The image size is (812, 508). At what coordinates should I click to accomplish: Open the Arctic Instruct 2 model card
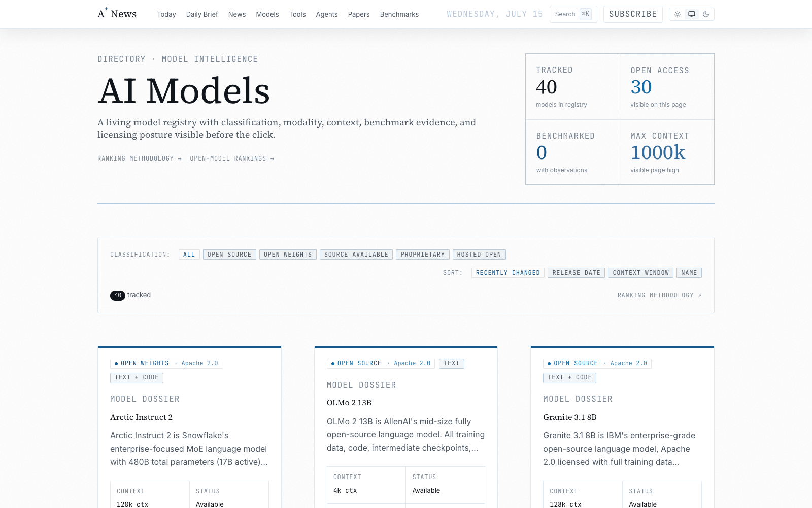click(x=189, y=428)
